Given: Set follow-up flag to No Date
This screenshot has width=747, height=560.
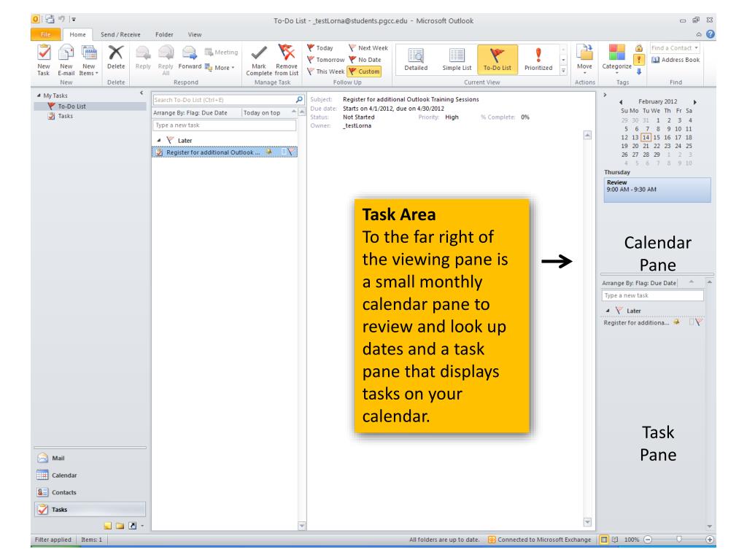Looking at the screenshot, I should [365, 60].
